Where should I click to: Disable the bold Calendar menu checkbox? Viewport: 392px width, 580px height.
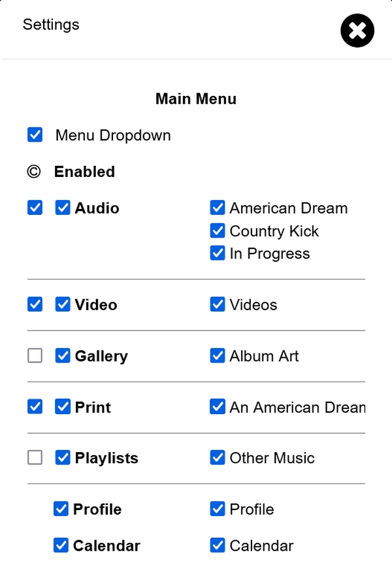click(61, 545)
